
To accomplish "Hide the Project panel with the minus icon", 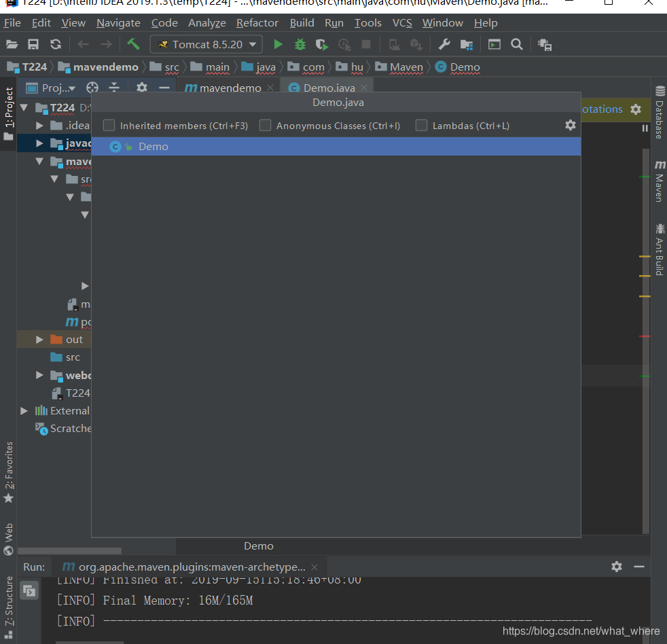I will pyautogui.click(x=164, y=88).
